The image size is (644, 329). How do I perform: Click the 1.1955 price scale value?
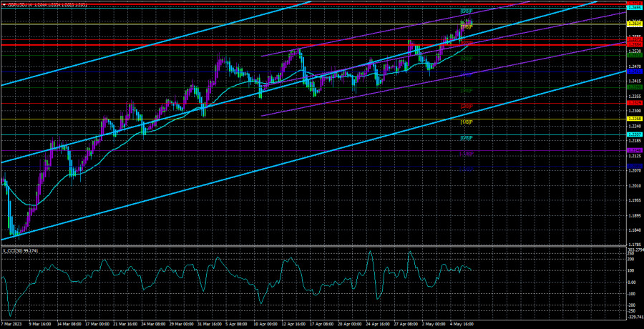(635, 201)
